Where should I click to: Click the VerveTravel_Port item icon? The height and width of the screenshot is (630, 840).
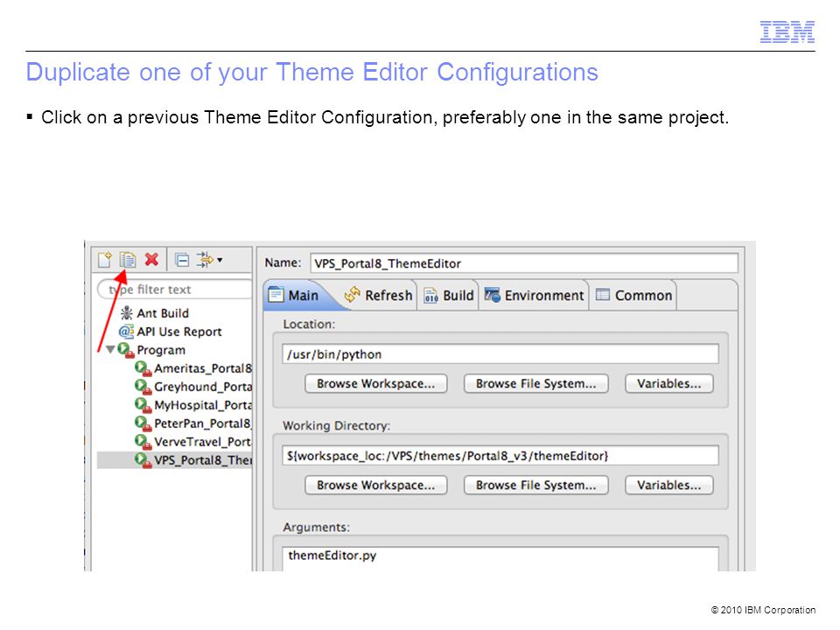(143, 442)
